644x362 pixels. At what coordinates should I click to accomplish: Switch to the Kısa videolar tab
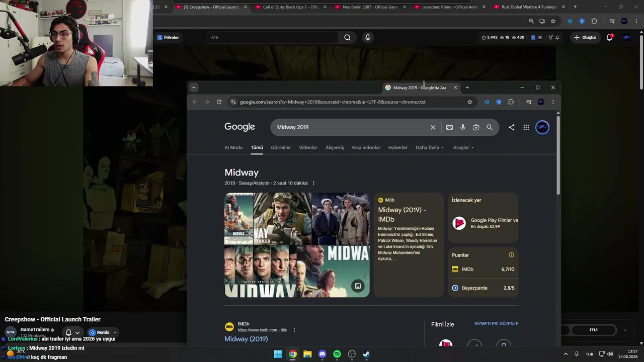pyautogui.click(x=366, y=147)
